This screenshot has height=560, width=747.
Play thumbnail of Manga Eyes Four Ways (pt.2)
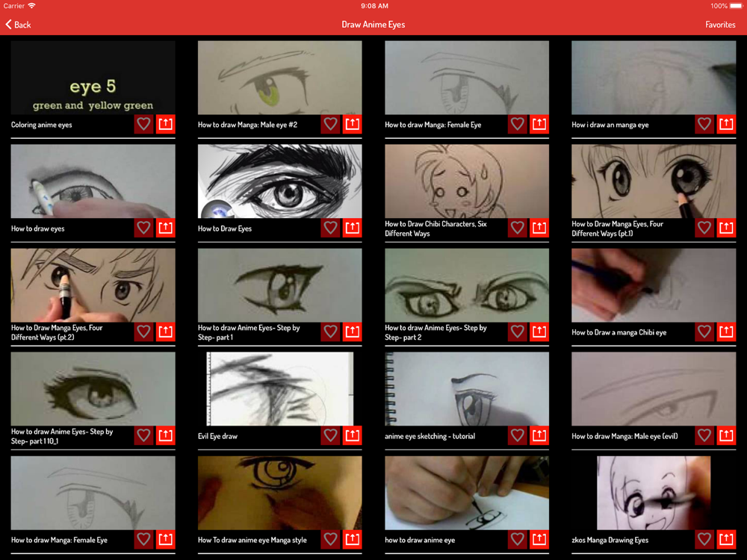coord(93,284)
